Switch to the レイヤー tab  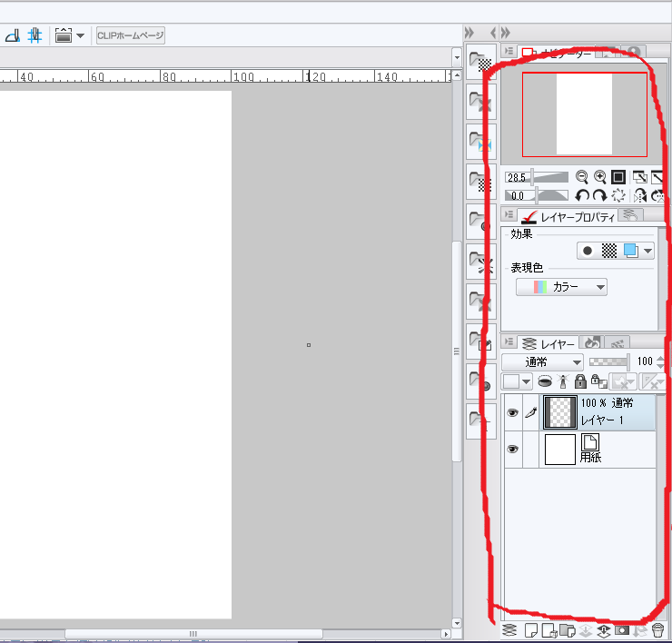pos(548,343)
